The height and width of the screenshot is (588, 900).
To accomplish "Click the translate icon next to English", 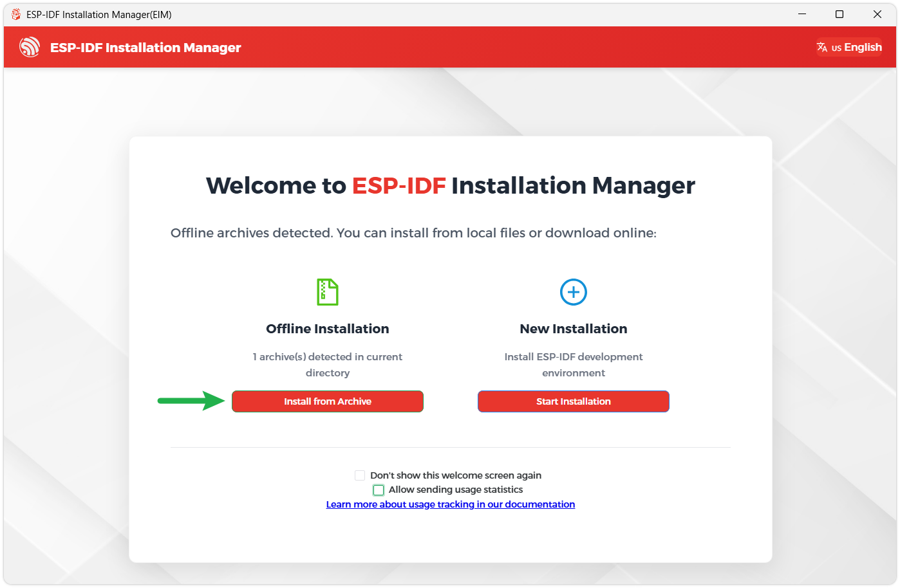I will pos(822,46).
